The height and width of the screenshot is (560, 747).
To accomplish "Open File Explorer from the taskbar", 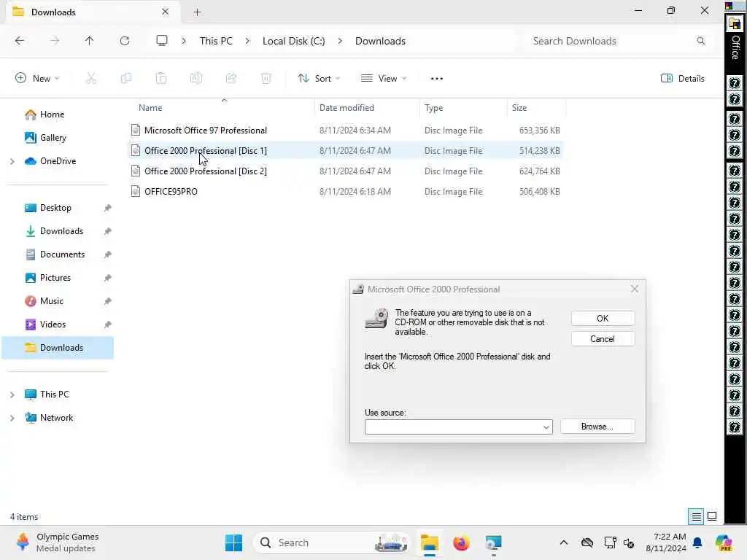I will (x=429, y=542).
